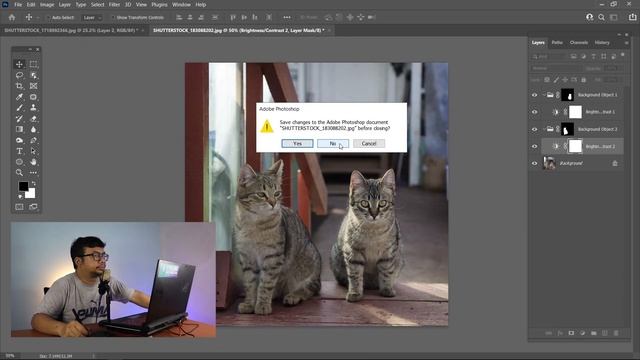640x360 pixels.
Task: Click No in the save dialog
Action: (x=333, y=143)
